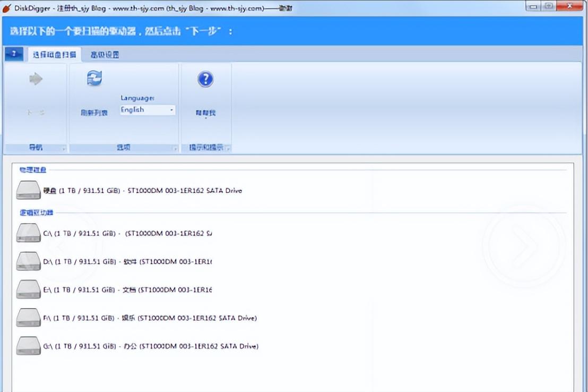Click the 提示和提示 group expander arrow
Image resolution: width=588 pixels, height=392 pixels.
click(228, 148)
